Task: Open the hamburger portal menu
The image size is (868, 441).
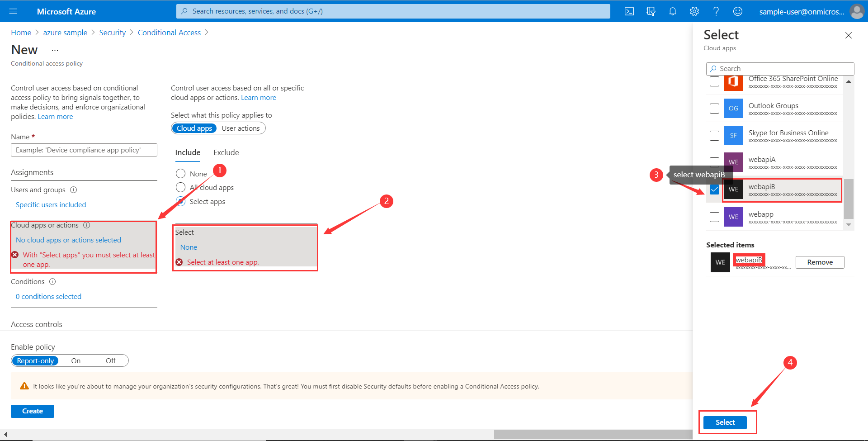Action: (13, 11)
